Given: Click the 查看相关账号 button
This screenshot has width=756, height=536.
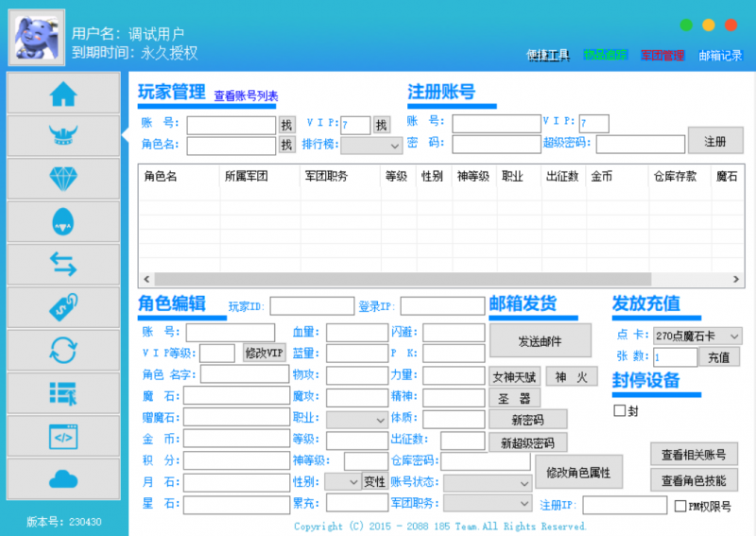Looking at the screenshot, I should (x=694, y=454).
